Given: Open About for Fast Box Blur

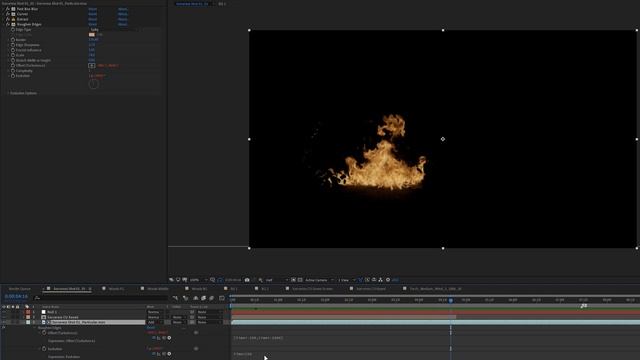Looking at the screenshot, I should (x=123, y=9).
